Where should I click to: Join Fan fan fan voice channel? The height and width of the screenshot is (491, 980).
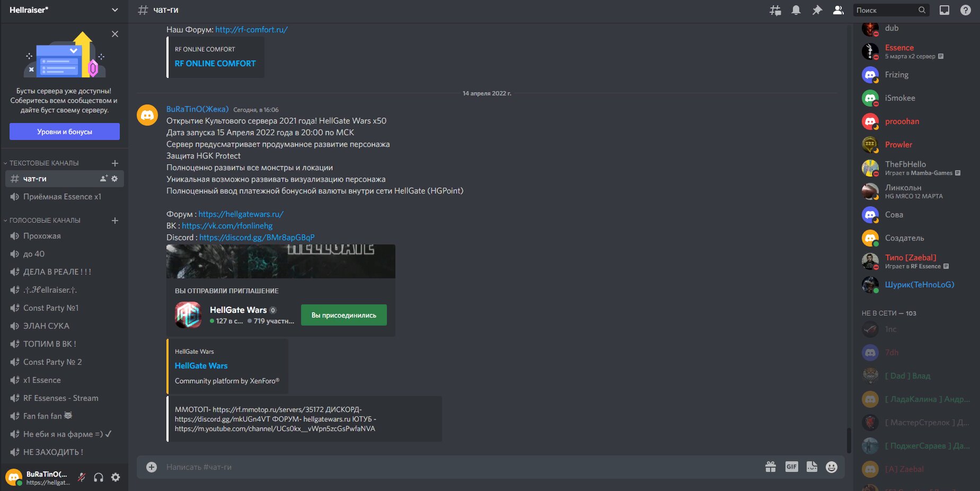click(x=65, y=416)
